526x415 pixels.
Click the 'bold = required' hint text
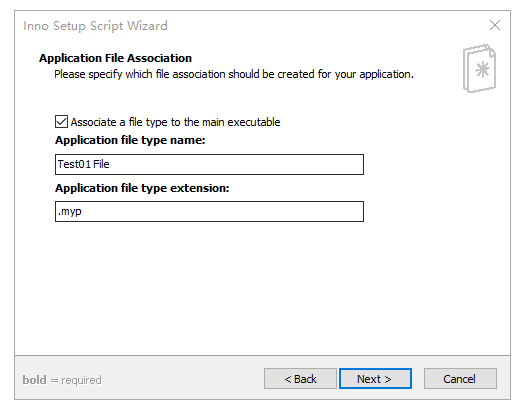pos(62,380)
